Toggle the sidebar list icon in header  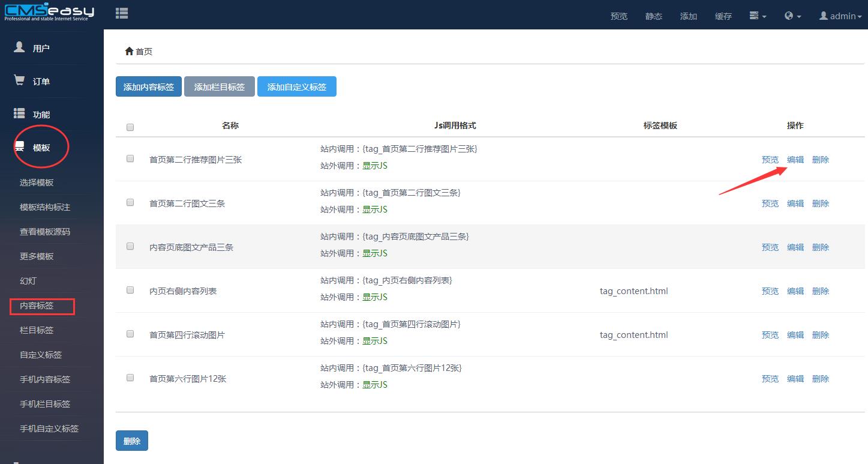click(122, 13)
